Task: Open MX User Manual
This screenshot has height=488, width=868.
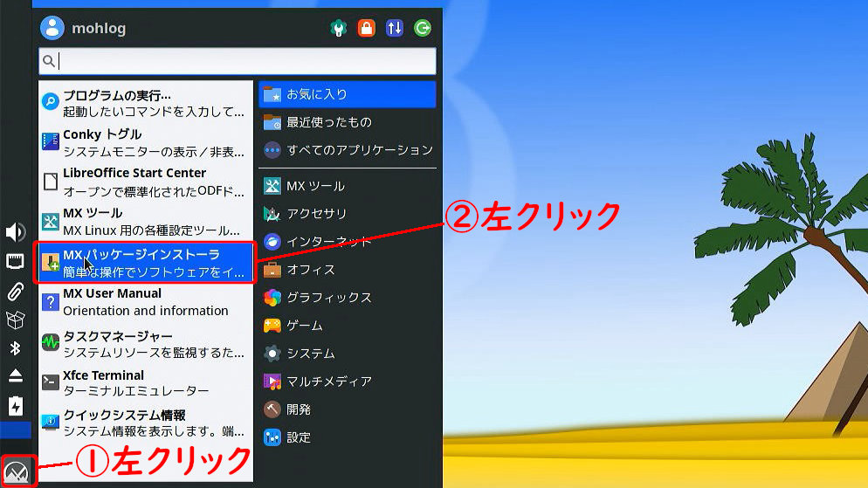Action: tap(146, 301)
